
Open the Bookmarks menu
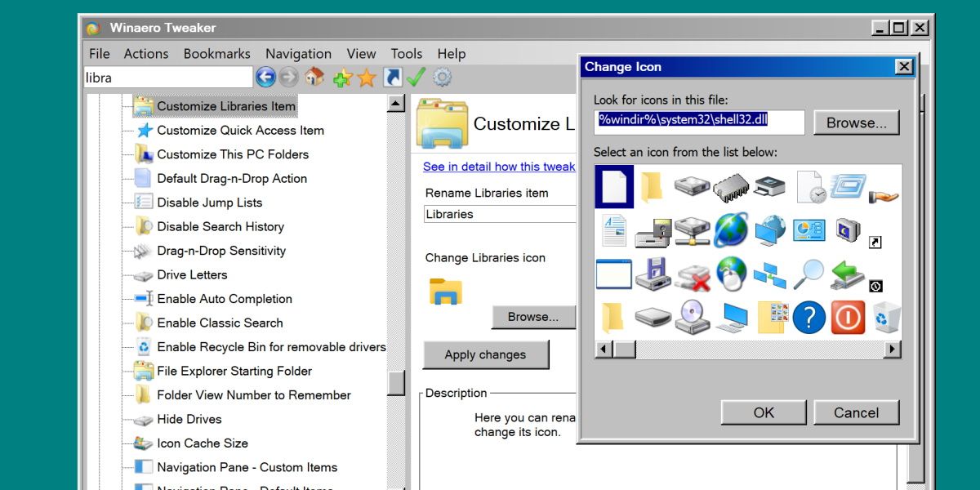(217, 54)
